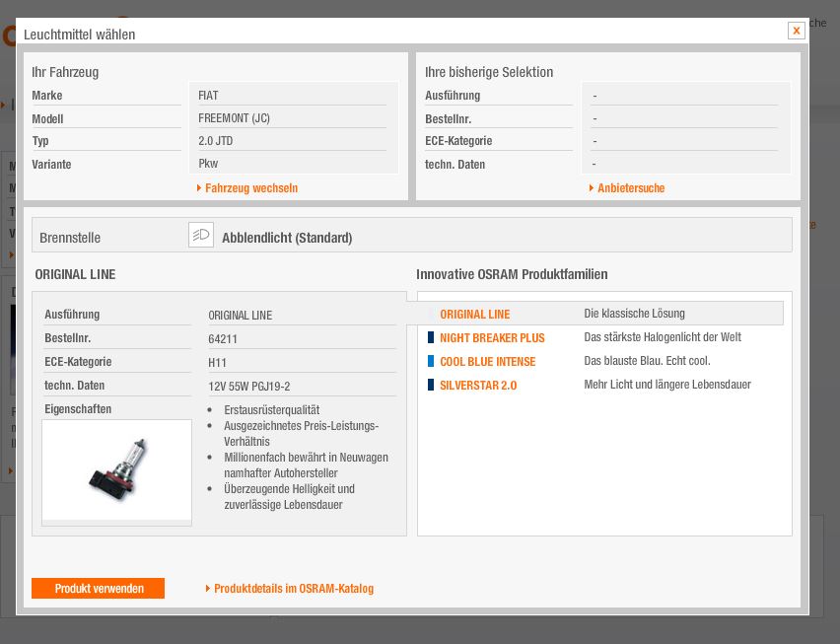Viewport: 840px width, 644px height.
Task: Click Mehr Licht und längere Lebensdauer text
Action: pyautogui.click(x=666, y=385)
